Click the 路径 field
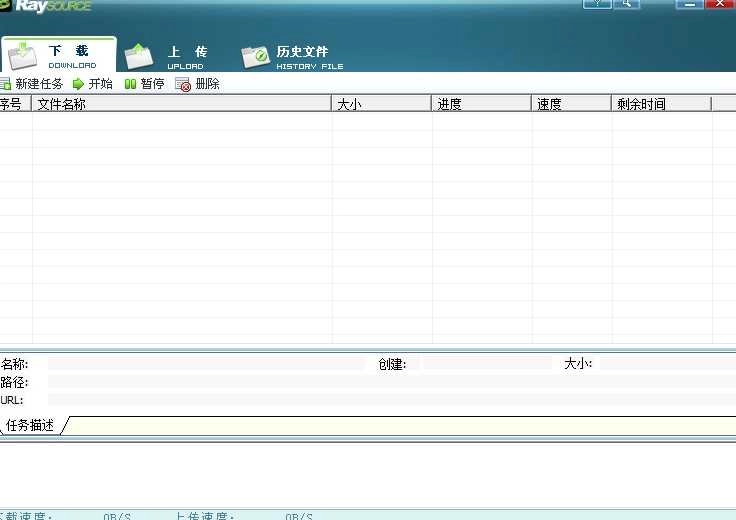736x520 pixels. (x=392, y=382)
